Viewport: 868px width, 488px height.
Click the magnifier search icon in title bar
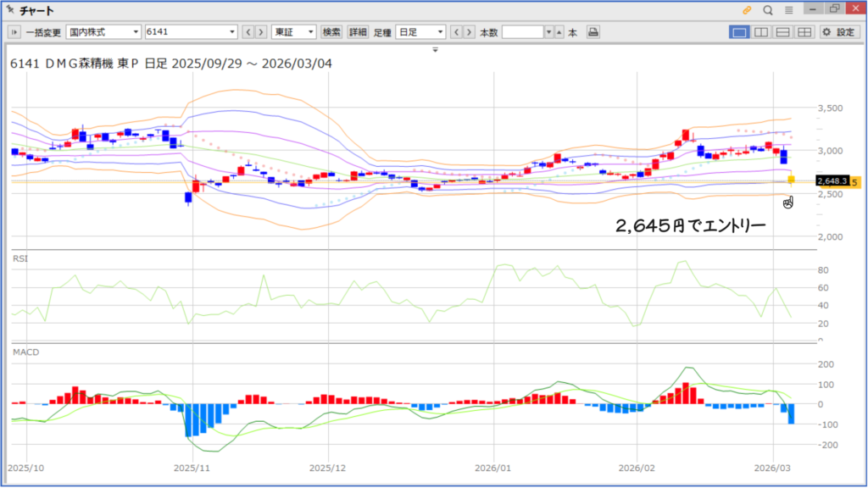click(768, 10)
